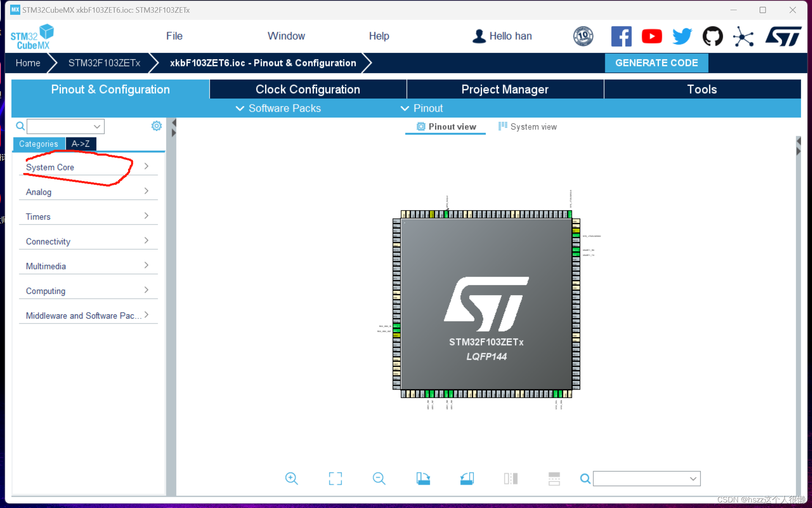Screen dimensions: 812x508
Task: Open the Software Packs dropdown
Action: [278, 108]
